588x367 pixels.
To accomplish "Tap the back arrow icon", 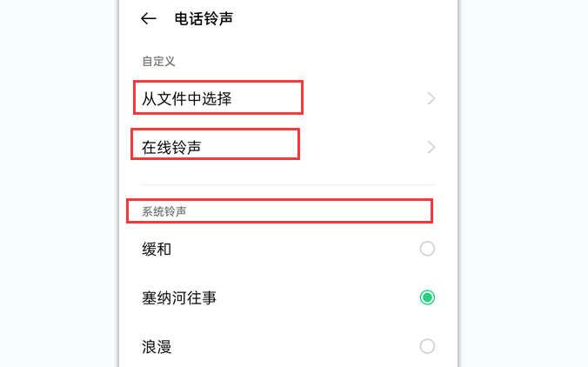I will click(149, 18).
